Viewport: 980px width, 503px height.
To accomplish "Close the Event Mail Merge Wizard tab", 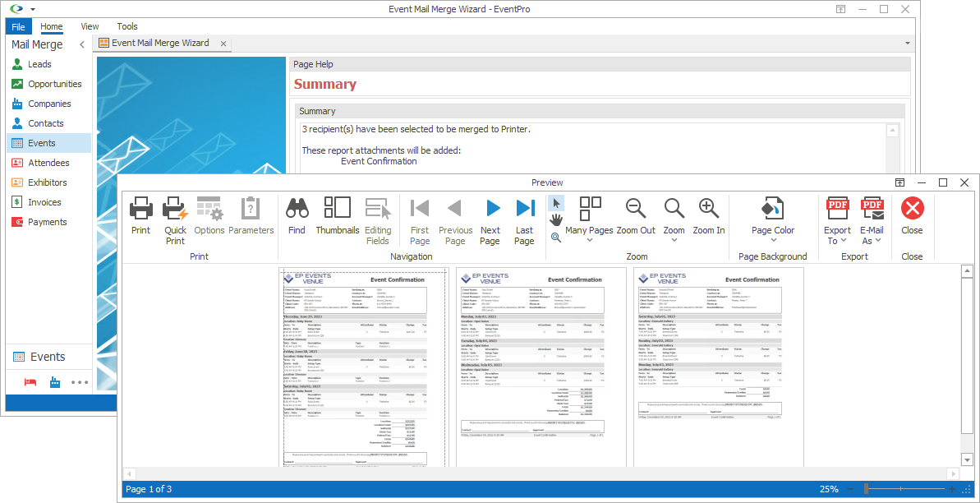I will tap(223, 44).
